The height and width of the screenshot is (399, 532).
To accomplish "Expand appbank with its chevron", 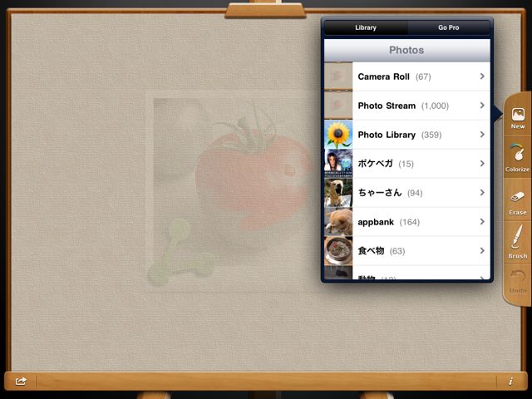I will tap(482, 222).
